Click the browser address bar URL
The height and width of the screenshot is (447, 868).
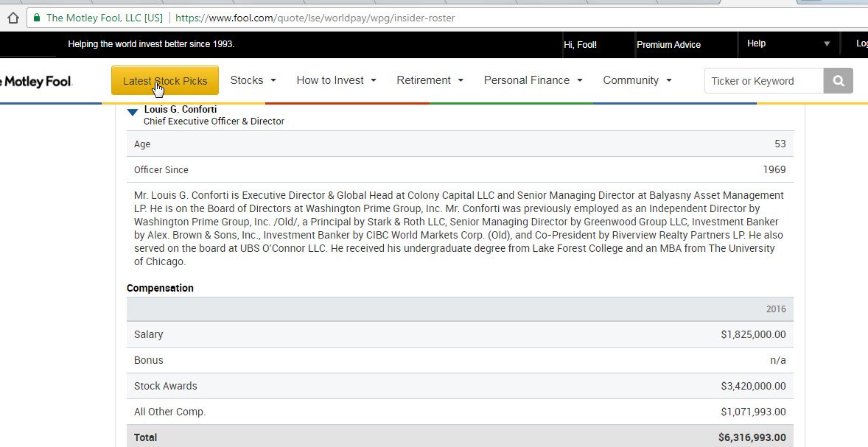pos(315,18)
